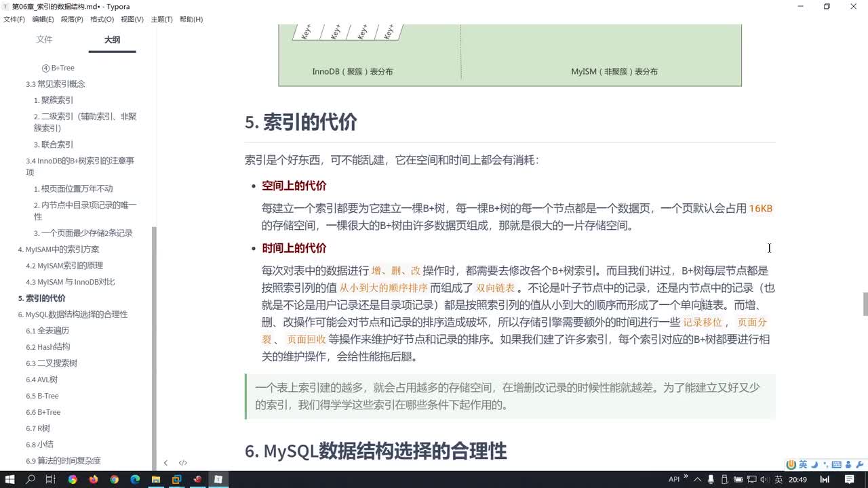Jump to outline item 6.1 全表遍历
Screen dimensions: 868x488
pos(47,331)
